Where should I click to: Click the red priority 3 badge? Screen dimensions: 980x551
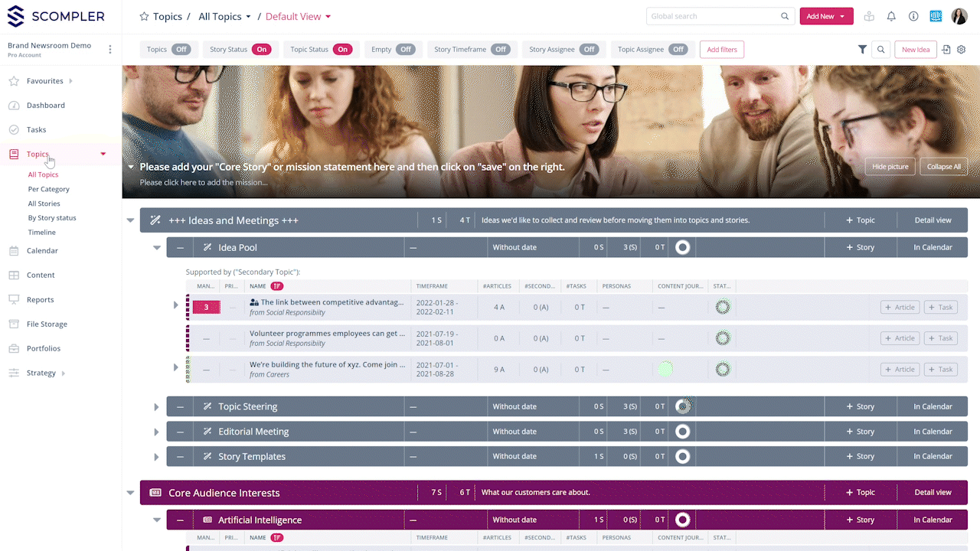click(x=206, y=308)
